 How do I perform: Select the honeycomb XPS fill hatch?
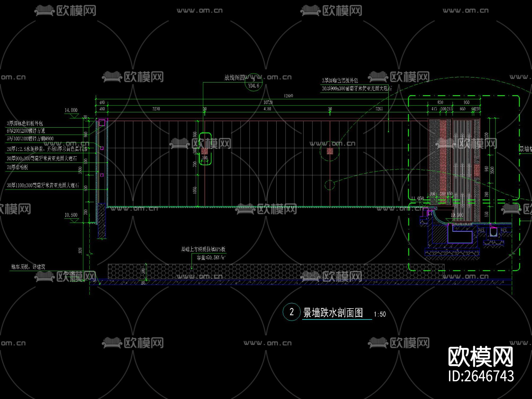point(276,271)
